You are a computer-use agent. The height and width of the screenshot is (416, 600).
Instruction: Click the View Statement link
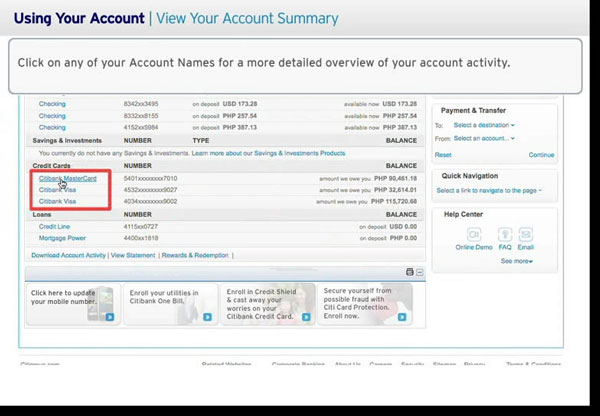pyautogui.click(x=133, y=255)
